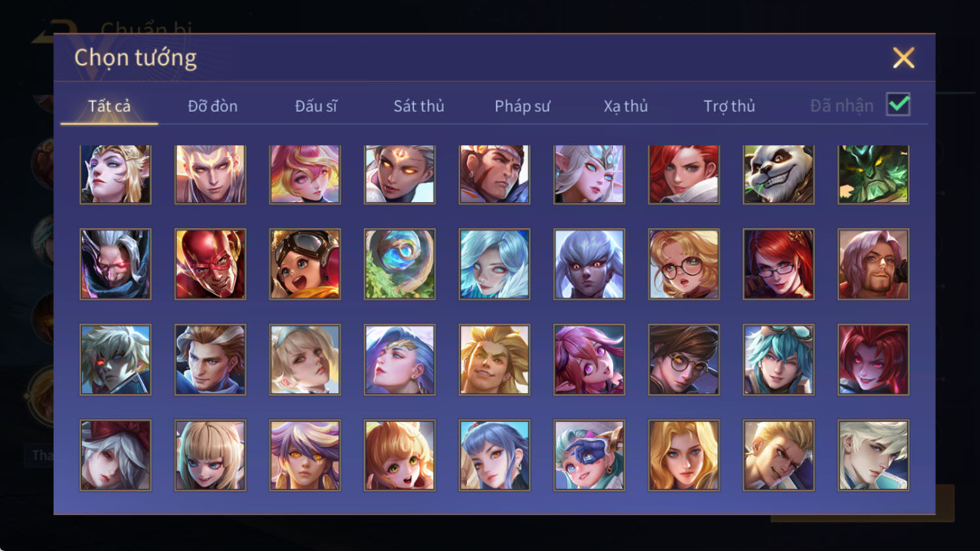Pick the eye-patch hero with teal hair

(589, 455)
